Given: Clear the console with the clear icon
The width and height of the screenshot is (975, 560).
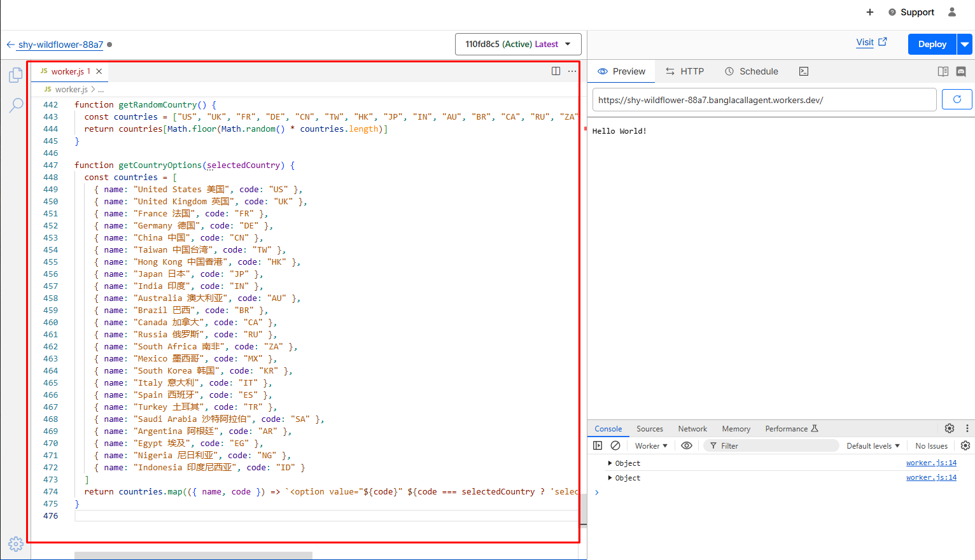Looking at the screenshot, I should click(615, 445).
